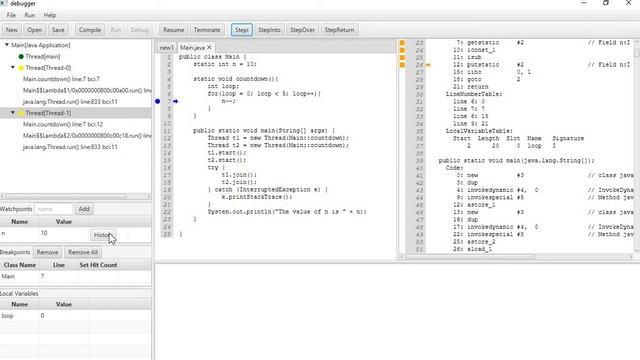This screenshot has height=360, width=640.
Task: Select the loop local variable row
Action: [76, 316]
